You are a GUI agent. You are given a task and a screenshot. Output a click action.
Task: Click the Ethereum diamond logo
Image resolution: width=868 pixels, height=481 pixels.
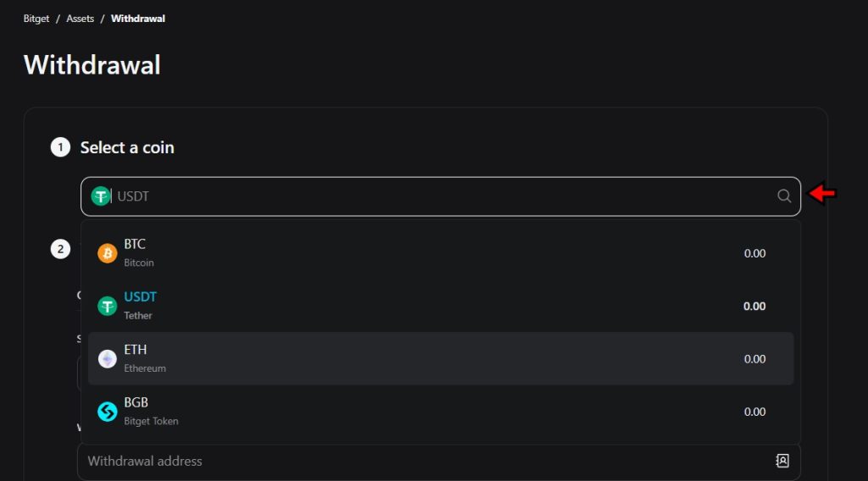pos(108,359)
